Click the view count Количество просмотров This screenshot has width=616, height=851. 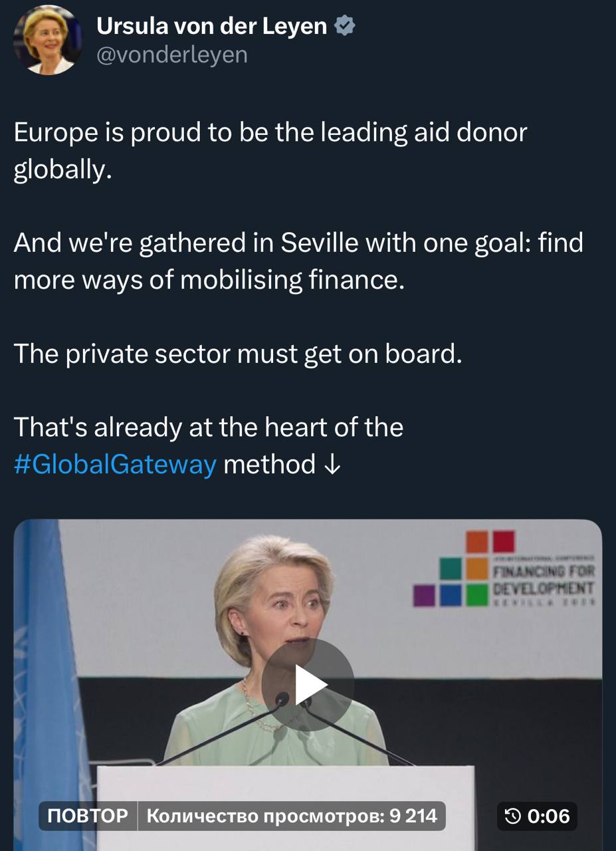[291, 816]
